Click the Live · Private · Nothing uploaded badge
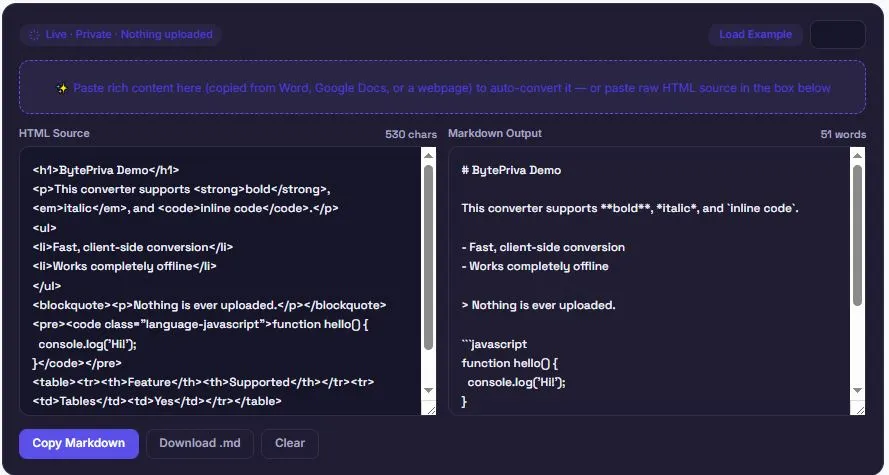This screenshot has height=475, width=889. coord(120,35)
